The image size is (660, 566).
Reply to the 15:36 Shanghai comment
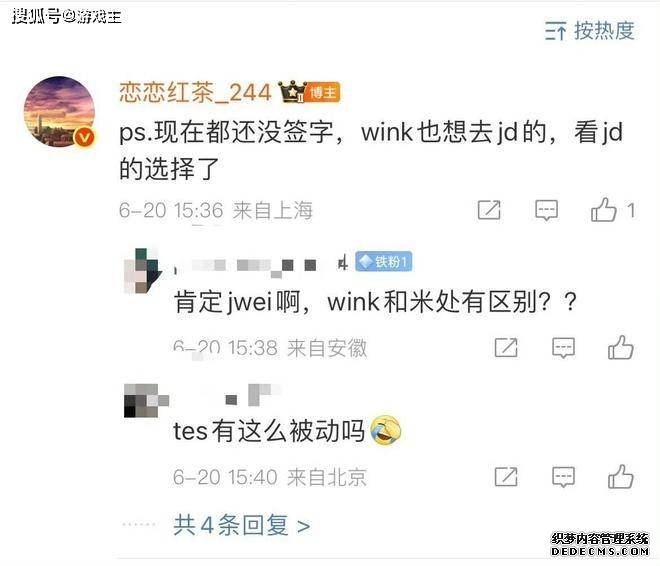point(546,210)
